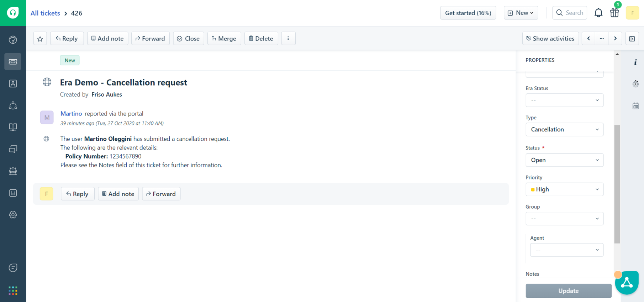644x302 pixels.
Task: Open the Contacts icon in sidebar
Action: [x=13, y=83]
